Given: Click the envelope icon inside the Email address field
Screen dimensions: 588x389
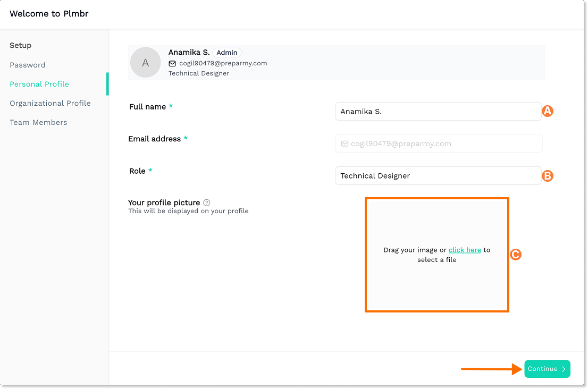Looking at the screenshot, I should click(345, 144).
